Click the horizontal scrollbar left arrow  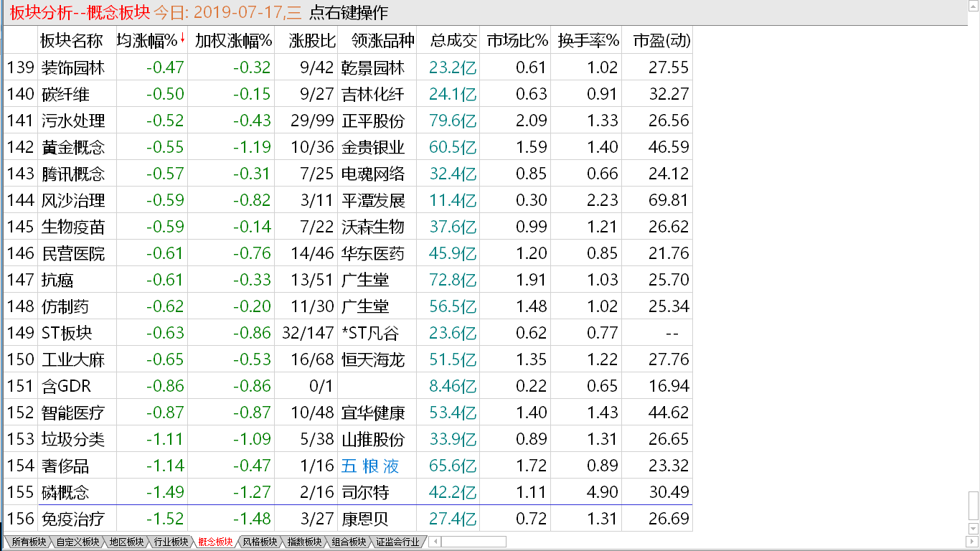tap(435, 542)
